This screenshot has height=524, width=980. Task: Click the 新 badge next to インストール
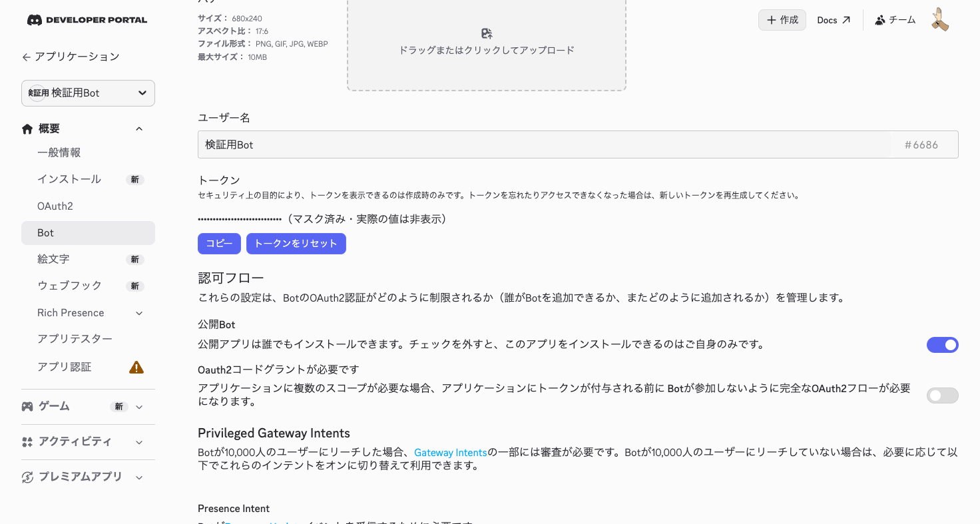(x=135, y=180)
